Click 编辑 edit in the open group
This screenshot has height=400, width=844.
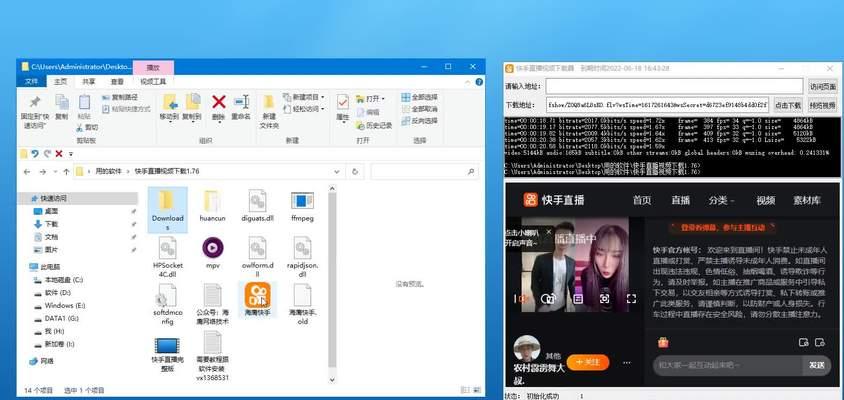click(368, 112)
